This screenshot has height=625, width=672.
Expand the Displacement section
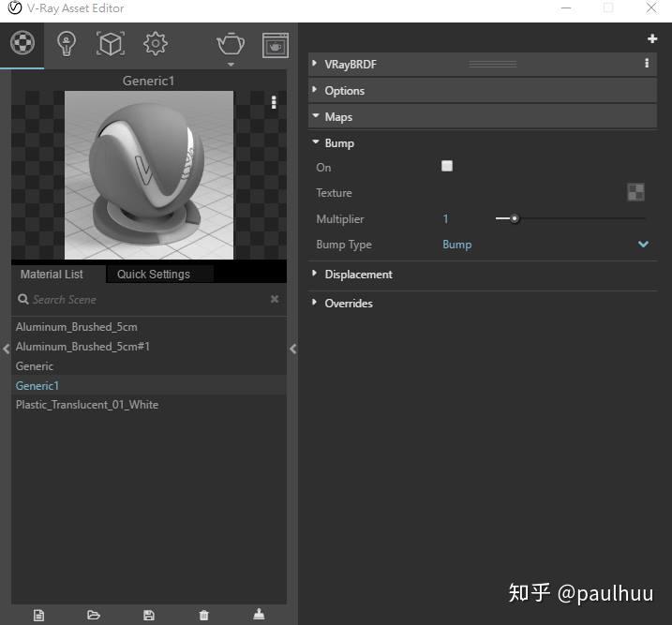click(315, 274)
